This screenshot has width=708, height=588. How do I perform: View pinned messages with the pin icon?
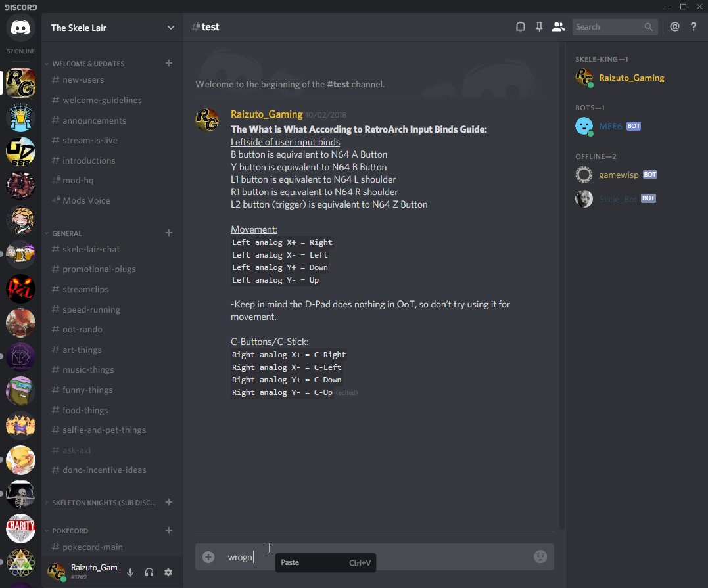click(x=539, y=26)
